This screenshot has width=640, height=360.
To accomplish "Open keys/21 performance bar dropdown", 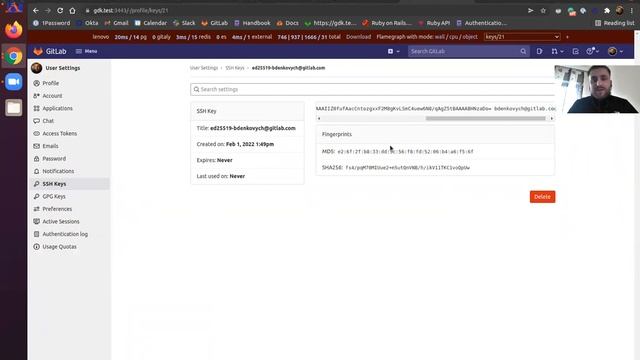I will tap(522, 37).
